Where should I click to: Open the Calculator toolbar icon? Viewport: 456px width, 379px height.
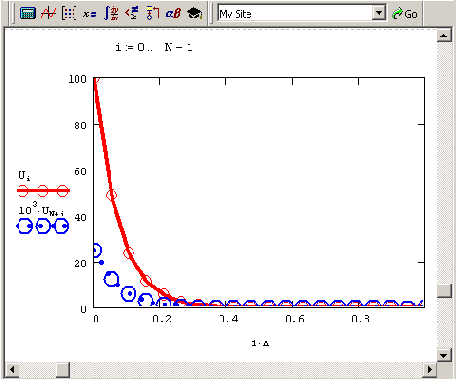[28, 14]
